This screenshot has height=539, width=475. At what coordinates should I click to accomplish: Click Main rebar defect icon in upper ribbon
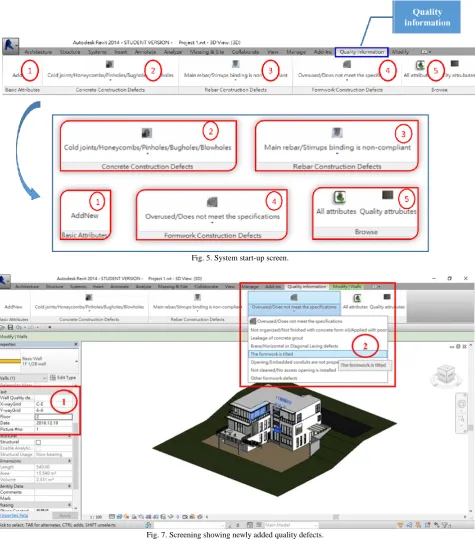[235, 64]
